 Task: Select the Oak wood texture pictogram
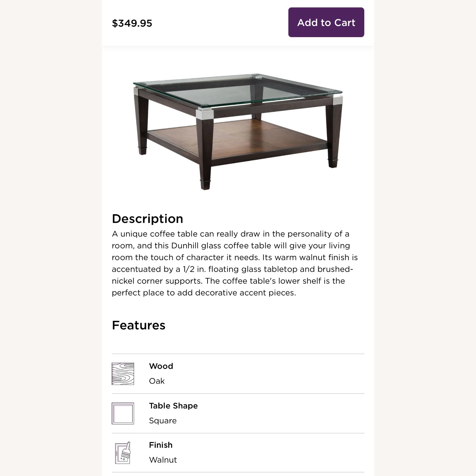click(123, 374)
